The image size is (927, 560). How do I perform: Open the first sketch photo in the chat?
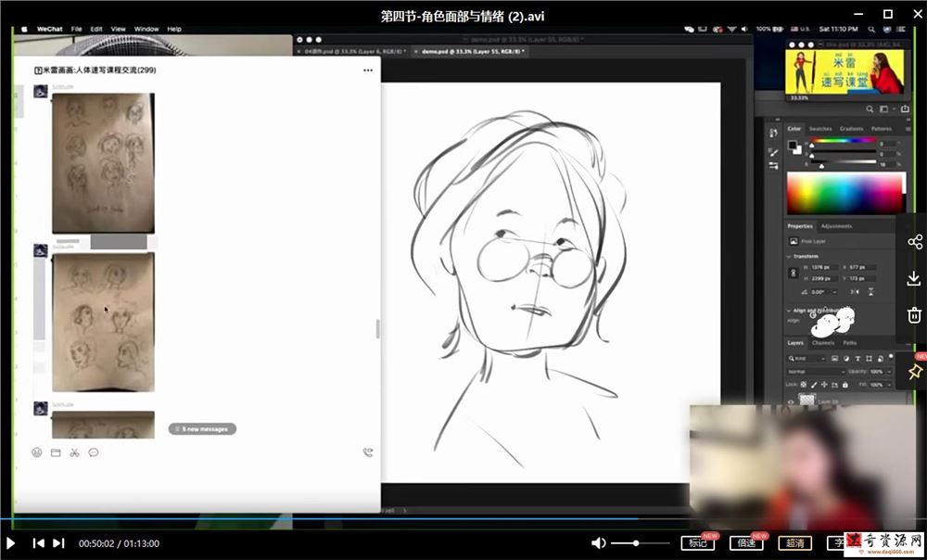(x=104, y=163)
